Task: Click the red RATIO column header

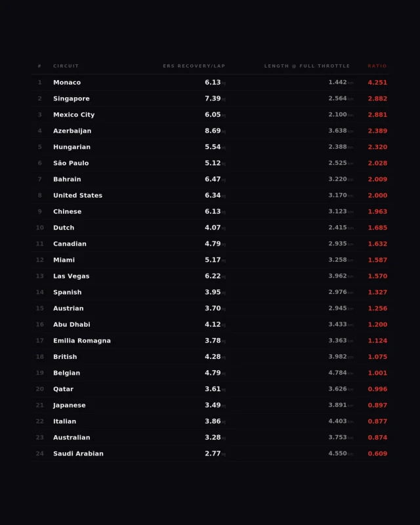Action: tap(377, 66)
